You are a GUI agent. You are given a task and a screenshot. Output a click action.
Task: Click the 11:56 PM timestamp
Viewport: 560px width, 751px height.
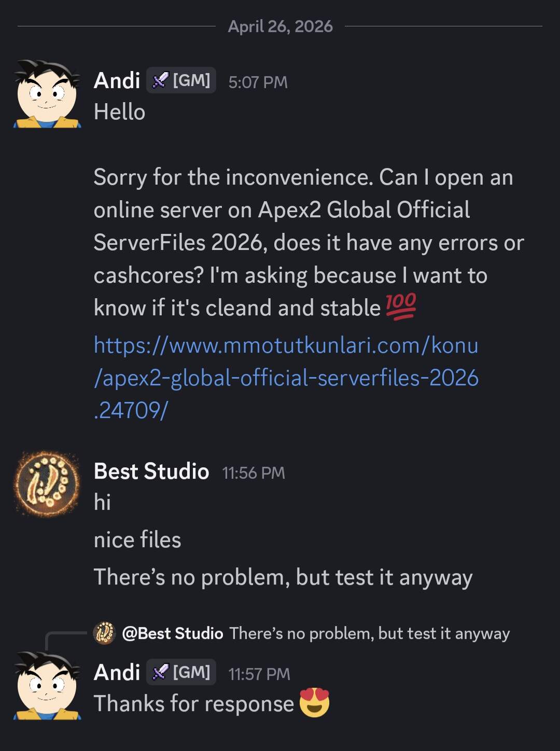[x=254, y=472]
